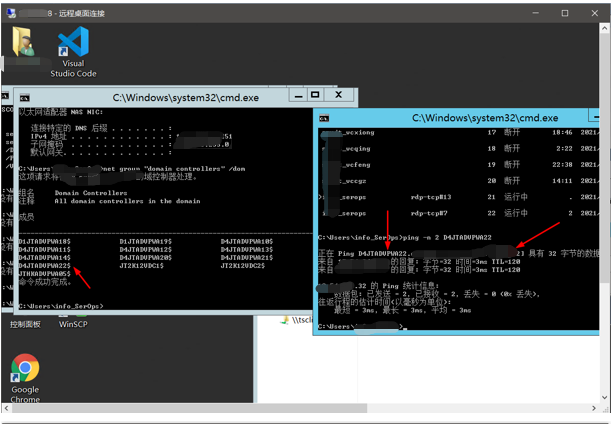The height and width of the screenshot is (424, 612).
Task: Select the WinSCP desktop shortcut
Action: pos(73,324)
